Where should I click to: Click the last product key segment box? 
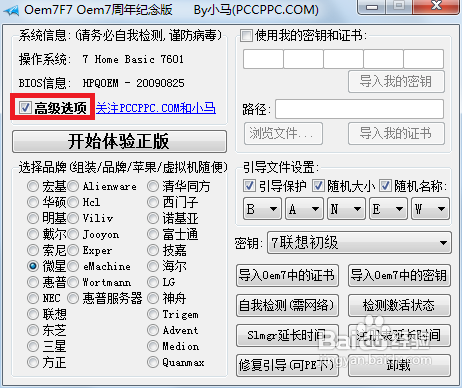point(424,59)
